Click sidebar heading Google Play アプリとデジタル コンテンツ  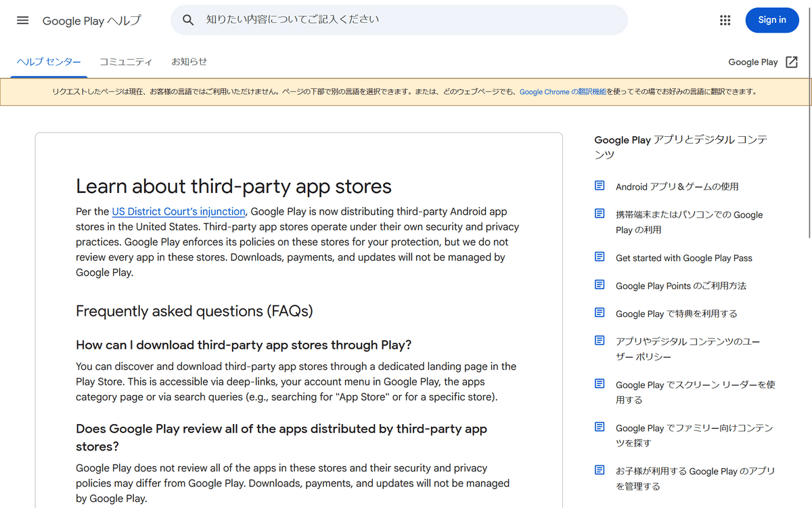(681, 147)
